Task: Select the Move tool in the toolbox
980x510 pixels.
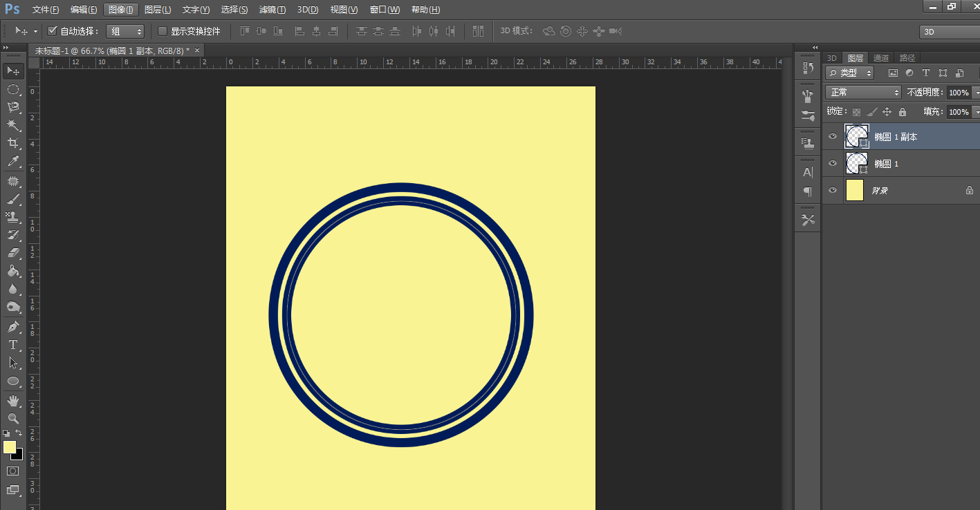Action: [x=12, y=70]
